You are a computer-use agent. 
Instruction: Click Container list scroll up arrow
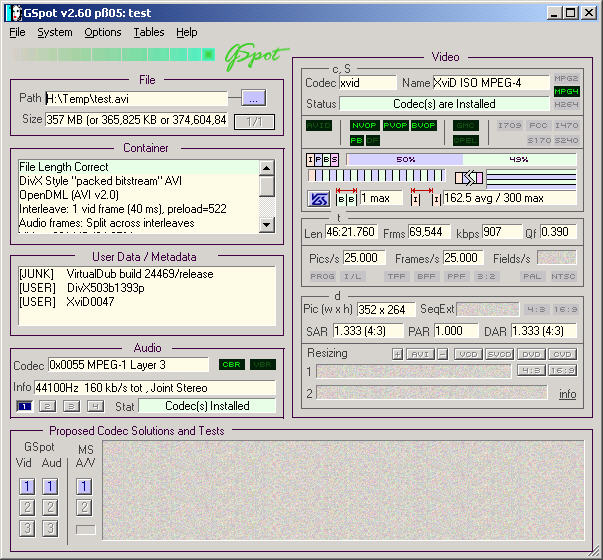(x=267, y=167)
